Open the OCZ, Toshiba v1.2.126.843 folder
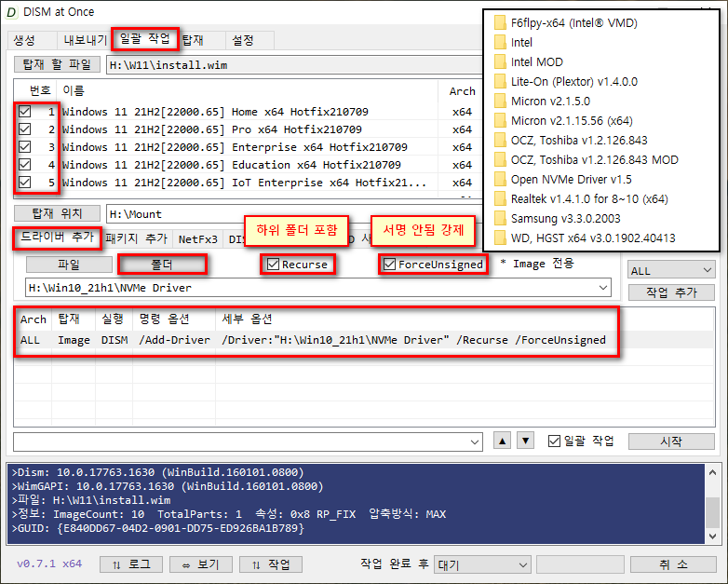728x584 pixels. (571, 140)
